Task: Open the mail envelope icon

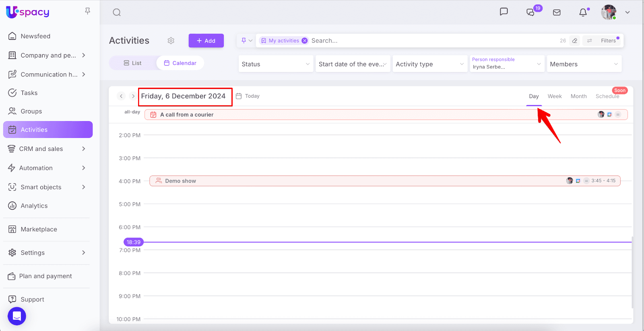Action: click(x=557, y=12)
